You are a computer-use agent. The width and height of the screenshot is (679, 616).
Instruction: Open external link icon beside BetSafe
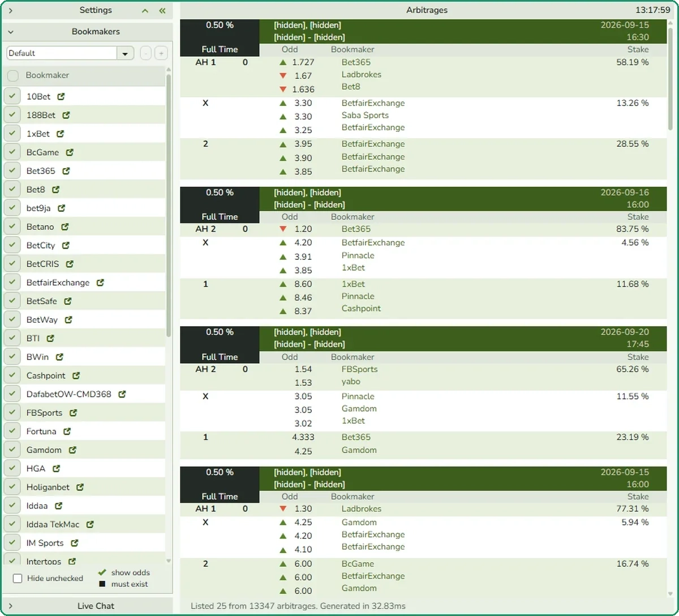[x=68, y=301]
